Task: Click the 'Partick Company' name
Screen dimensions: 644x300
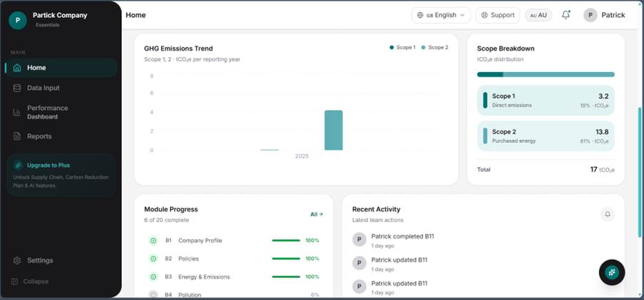Action: coord(60,15)
